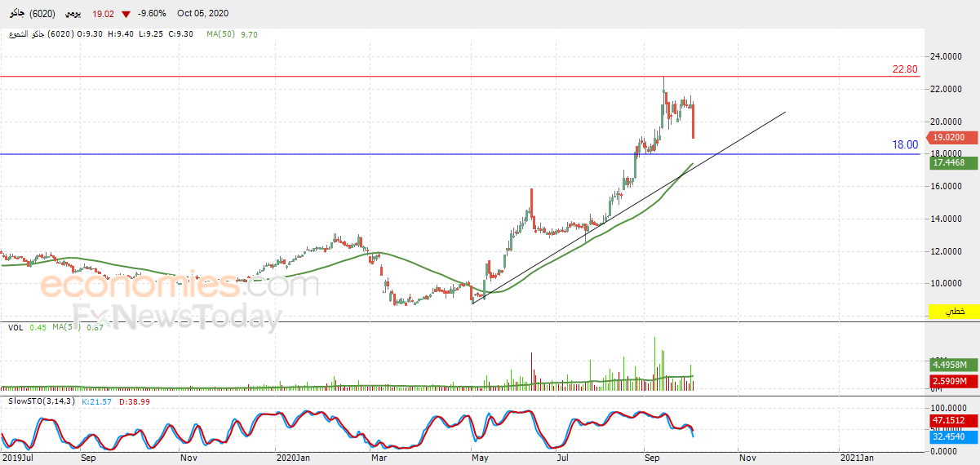Click the red 47.1512 stochastic value tag

tap(951, 421)
